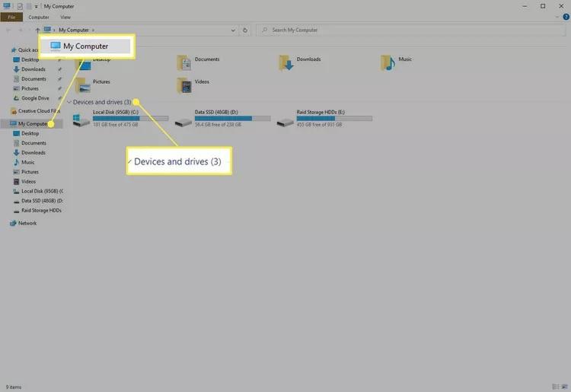Click the blue Help question mark icon

point(564,16)
